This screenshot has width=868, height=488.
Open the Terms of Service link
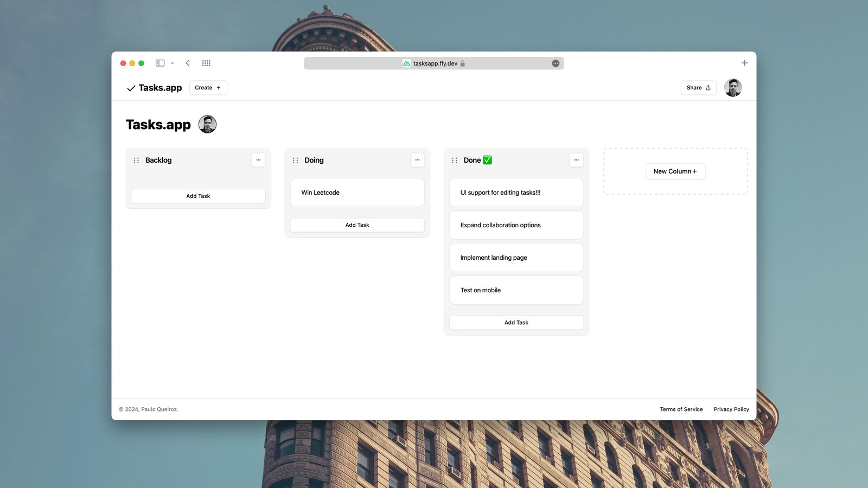(x=681, y=409)
